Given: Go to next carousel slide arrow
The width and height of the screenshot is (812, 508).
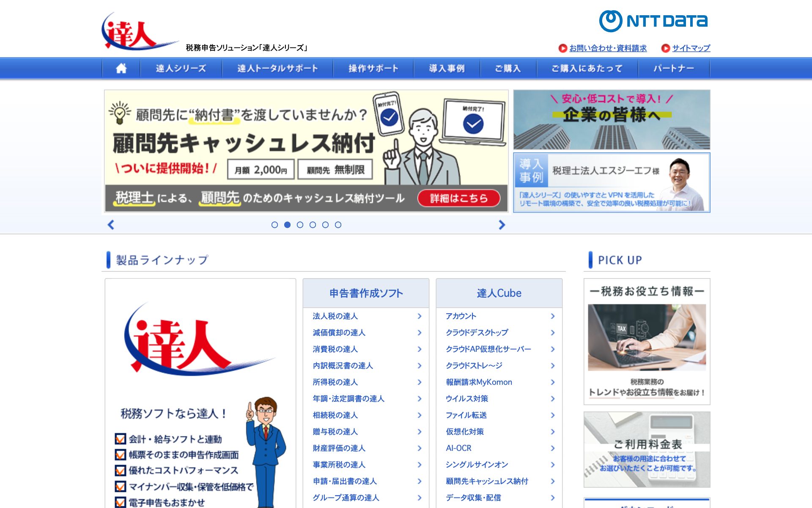Looking at the screenshot, I should (502, 225).
